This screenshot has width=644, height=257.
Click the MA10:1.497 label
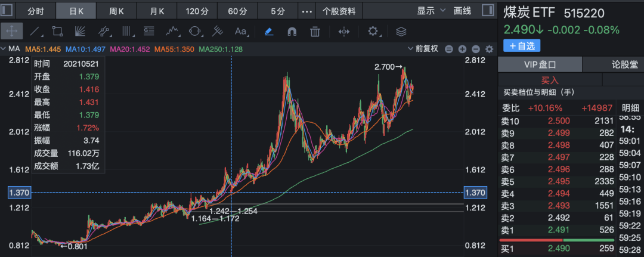[85, 49]
